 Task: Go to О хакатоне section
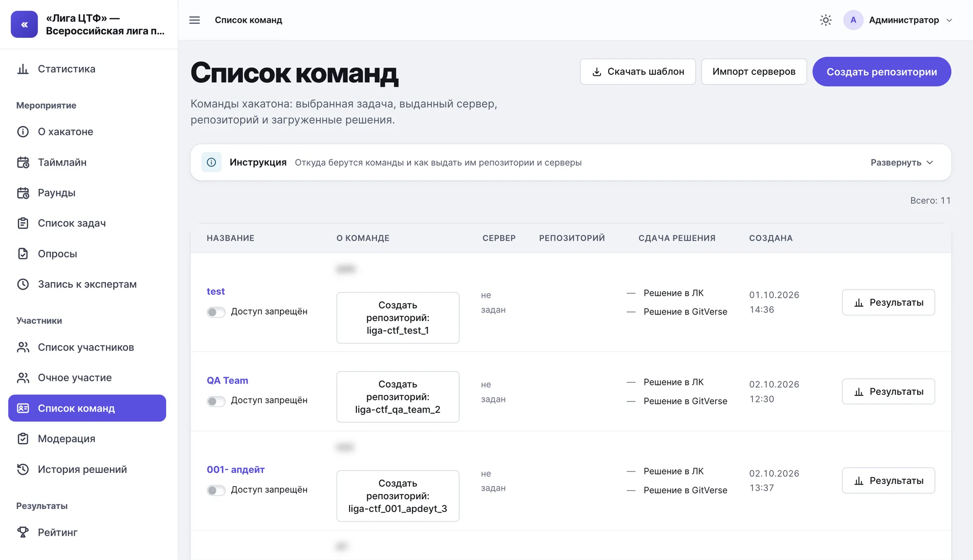(87, 132)
